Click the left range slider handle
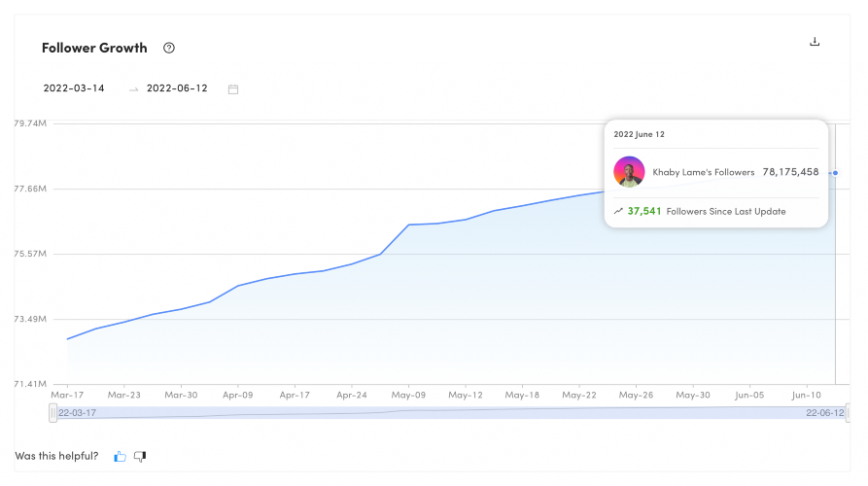The image size is (868, 486). point(53,413)
